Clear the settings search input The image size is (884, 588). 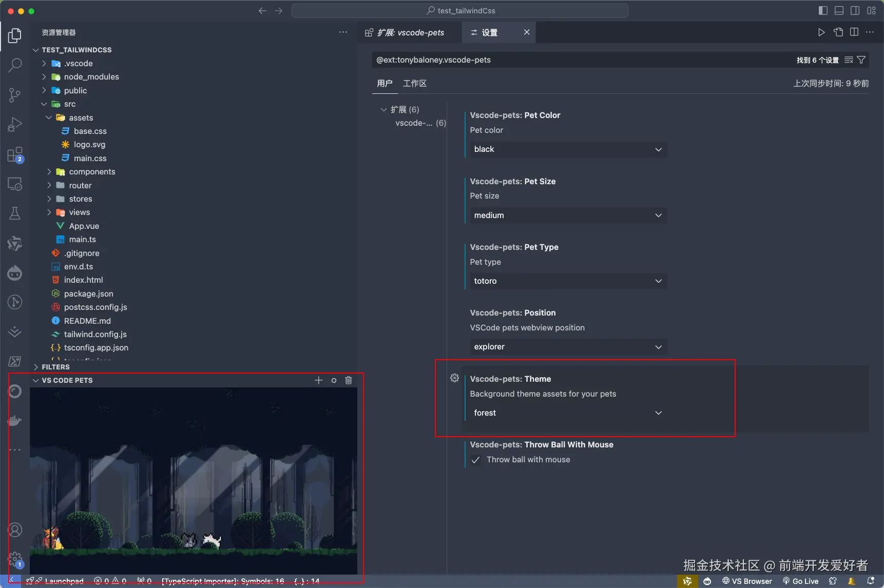849,60
